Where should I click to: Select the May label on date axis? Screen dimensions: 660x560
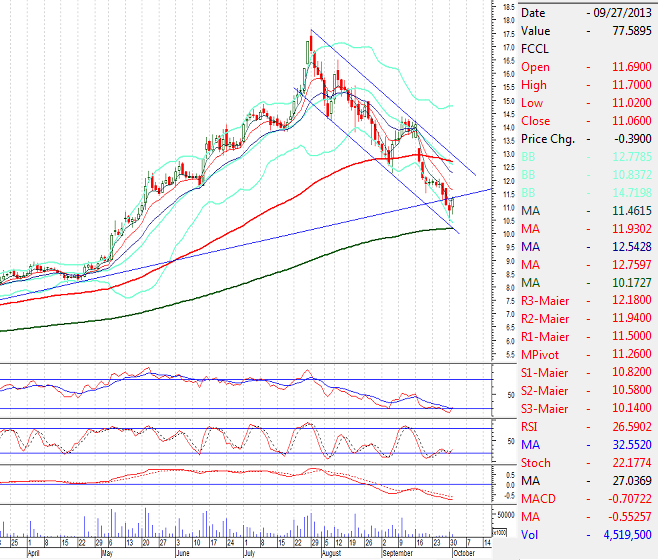(108, 551)
